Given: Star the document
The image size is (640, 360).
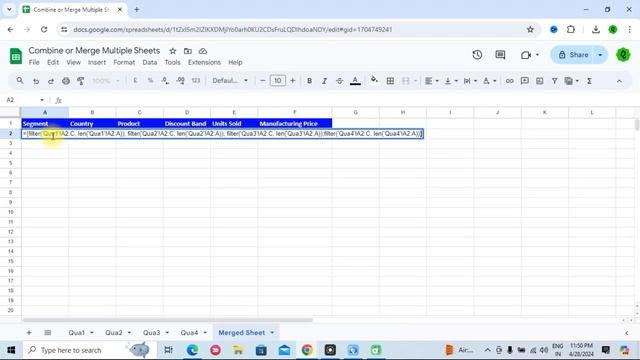Looking at the screenshot, I should click(173, 51).
